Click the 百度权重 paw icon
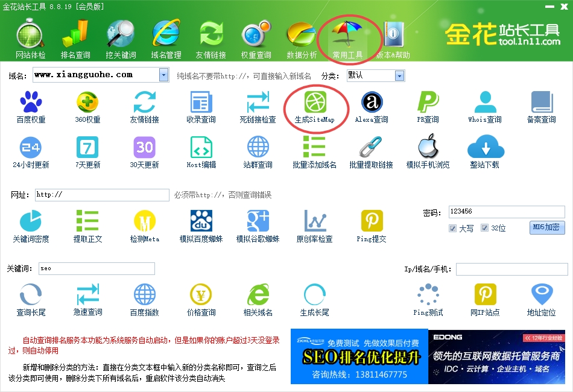 coord(30,103)
